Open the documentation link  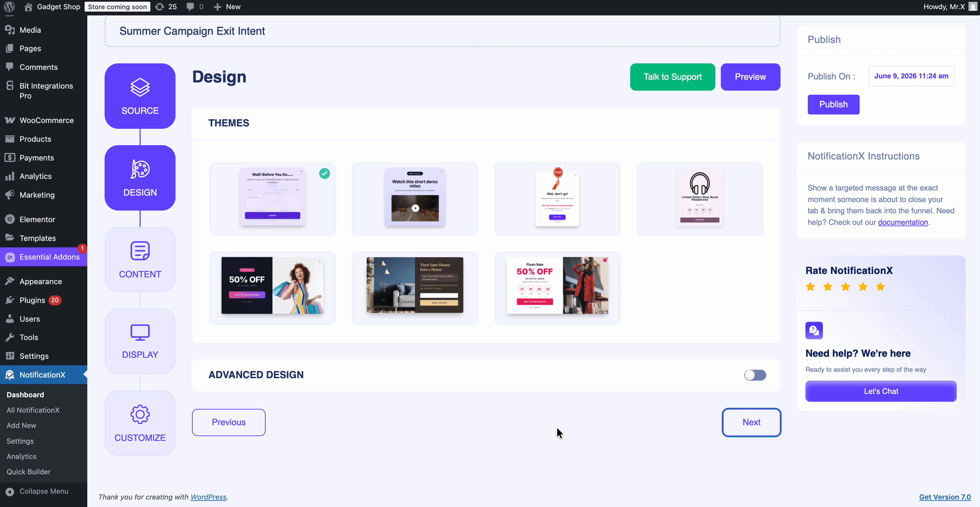coord(903,222)
